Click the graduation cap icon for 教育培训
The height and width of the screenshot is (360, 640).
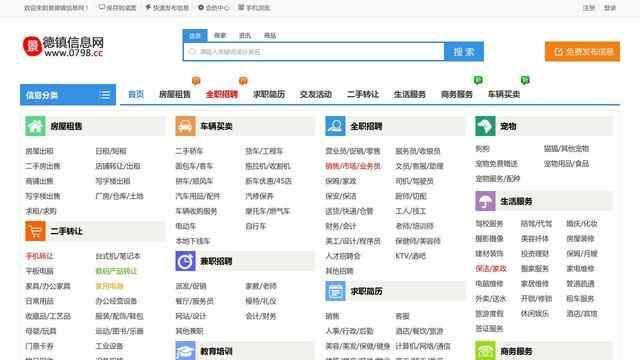click(185, 351)
